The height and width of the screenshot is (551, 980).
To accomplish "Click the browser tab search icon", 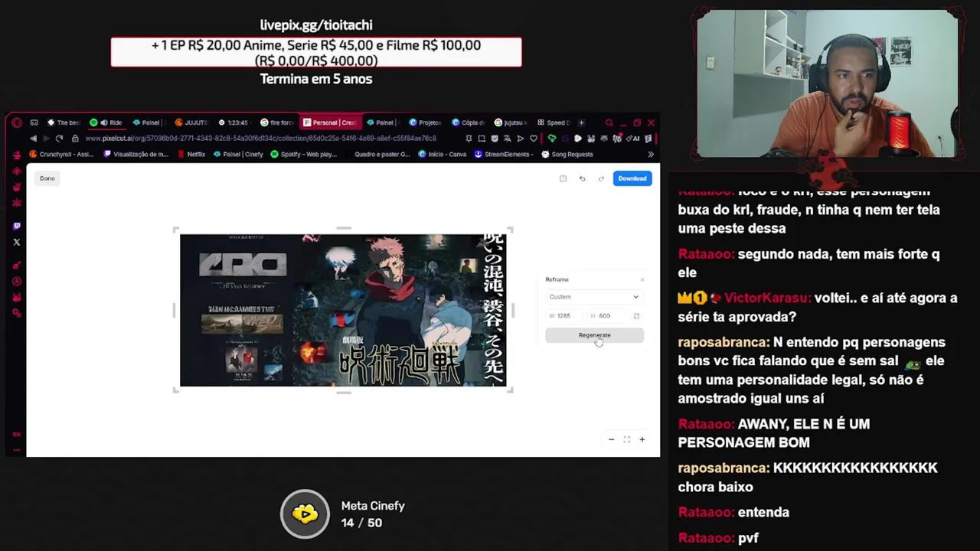I will pyautogui.click(x=609, y=122).
